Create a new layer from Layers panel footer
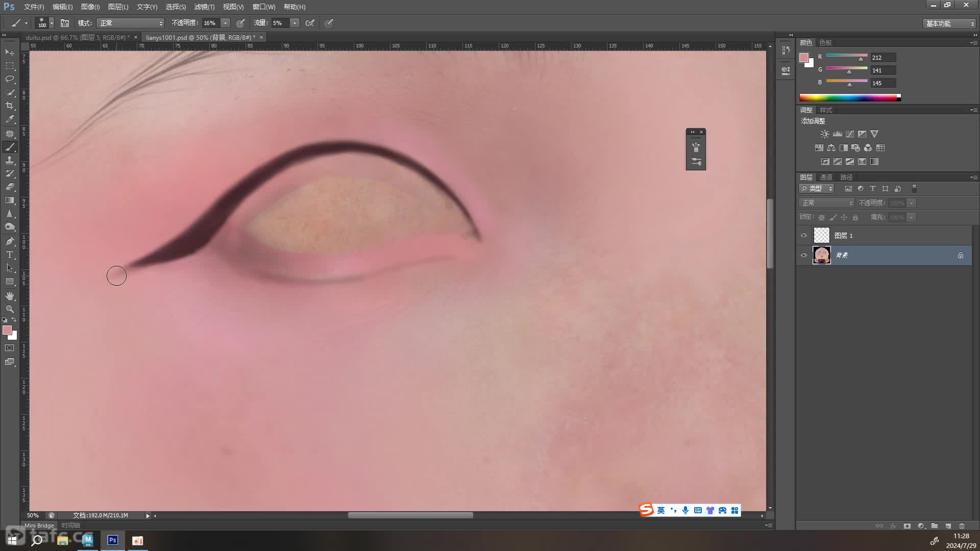980x551 pixels. tap(948, 525)
